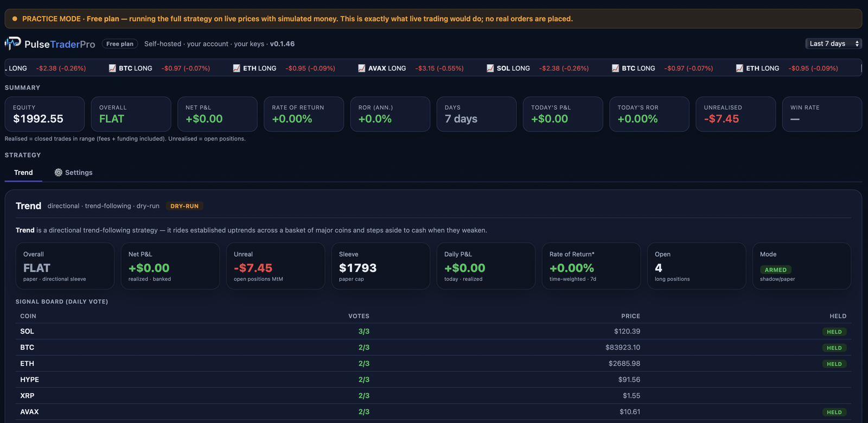The height and width of the screenshot is (423, 868).
Task: Click the -$3.15 (-0.55%) ticker value
Action: 439,68
